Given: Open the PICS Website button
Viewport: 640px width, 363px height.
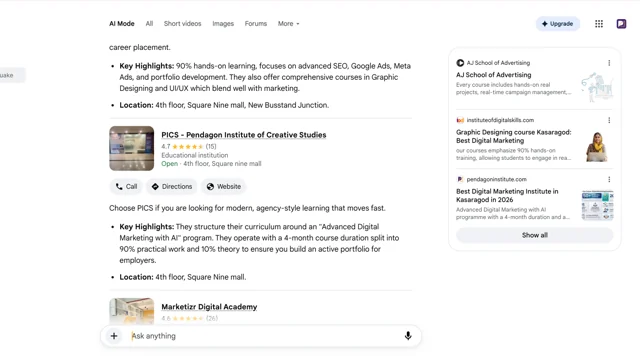Looking at the screenshot, I should [x=223, y=187].
